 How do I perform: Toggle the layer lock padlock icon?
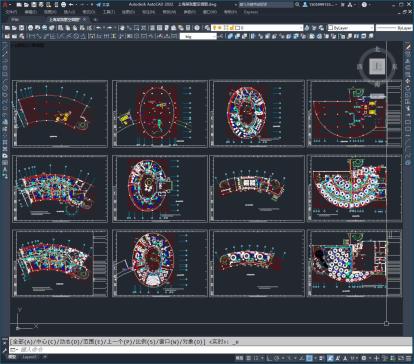point(231,28)
